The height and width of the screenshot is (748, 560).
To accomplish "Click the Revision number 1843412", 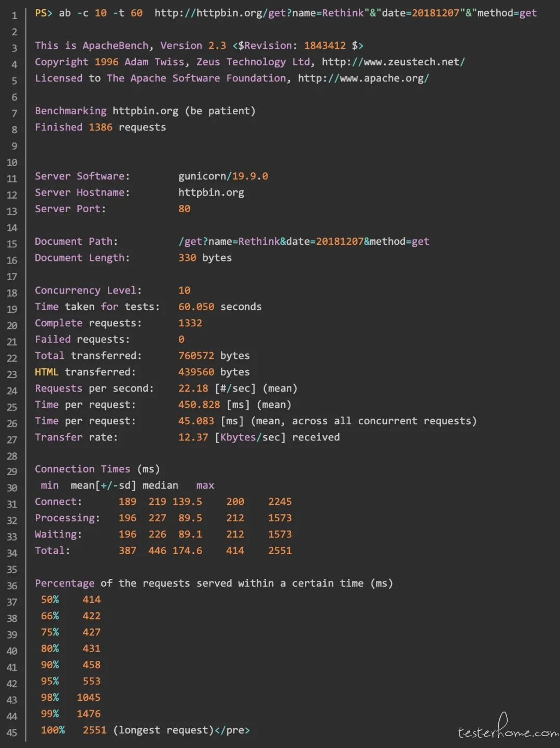I will point(325,46).
